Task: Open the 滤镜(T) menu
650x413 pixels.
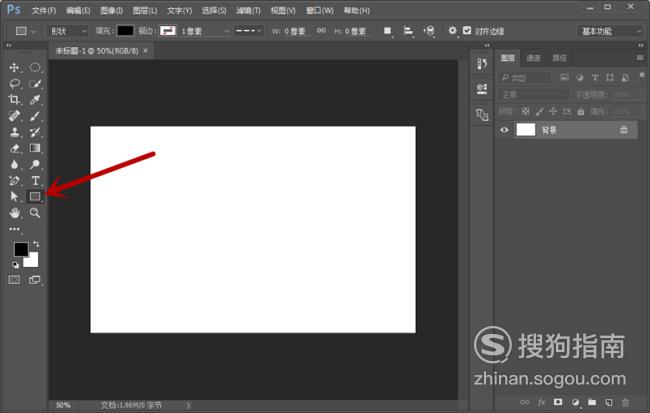Action: click(248, 10)
